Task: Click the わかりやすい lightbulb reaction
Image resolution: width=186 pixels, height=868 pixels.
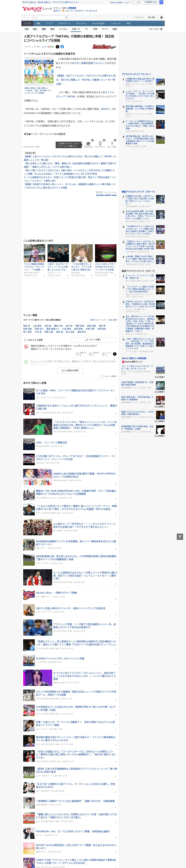Action: [100, 144]
